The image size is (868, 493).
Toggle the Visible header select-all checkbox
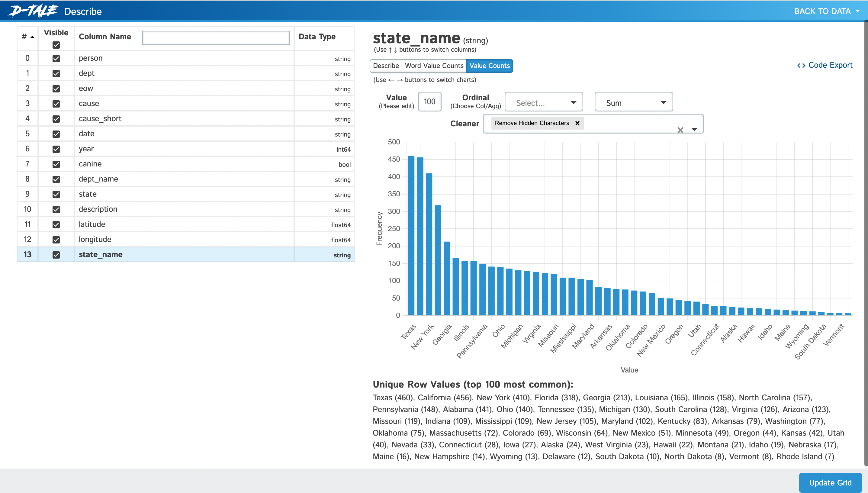[x=56, y=45]
